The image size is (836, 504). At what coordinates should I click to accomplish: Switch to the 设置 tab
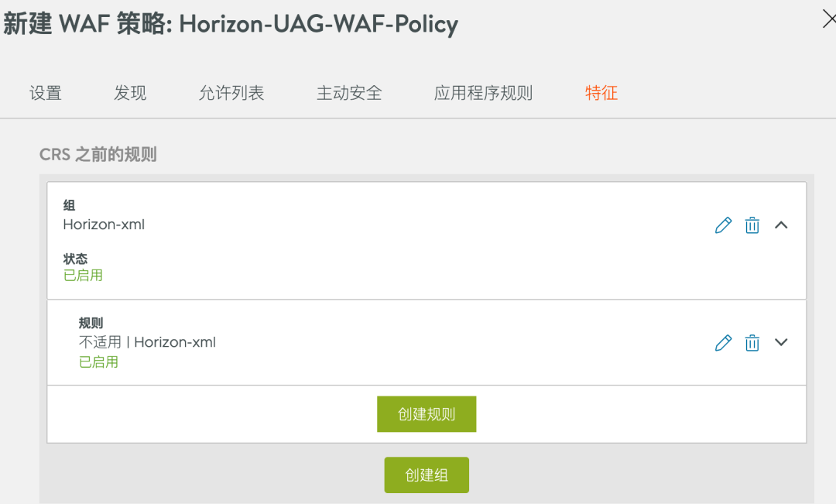46,94
